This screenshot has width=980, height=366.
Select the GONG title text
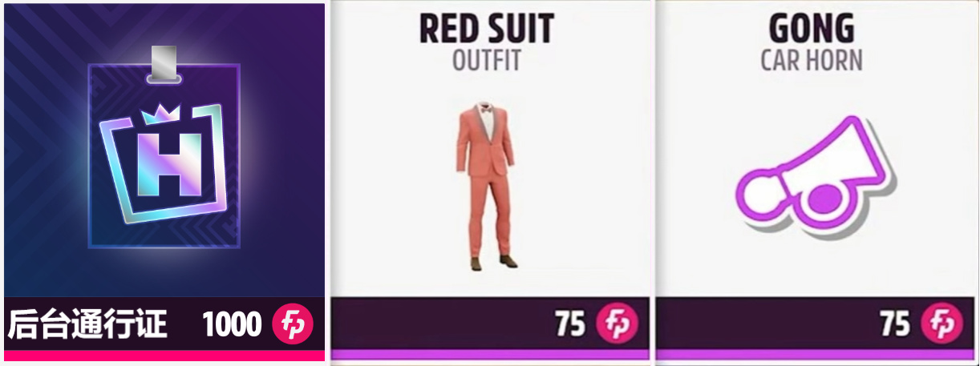812,29
